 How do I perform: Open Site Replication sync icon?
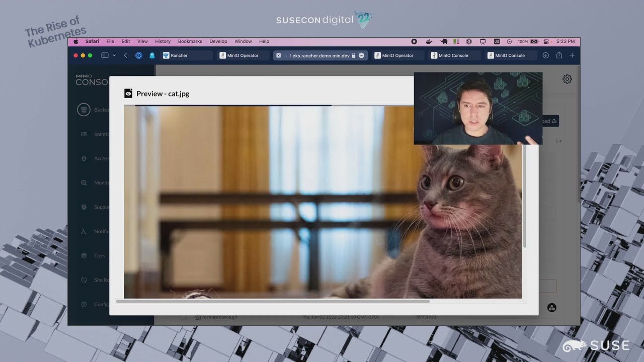tap(84, 280)
